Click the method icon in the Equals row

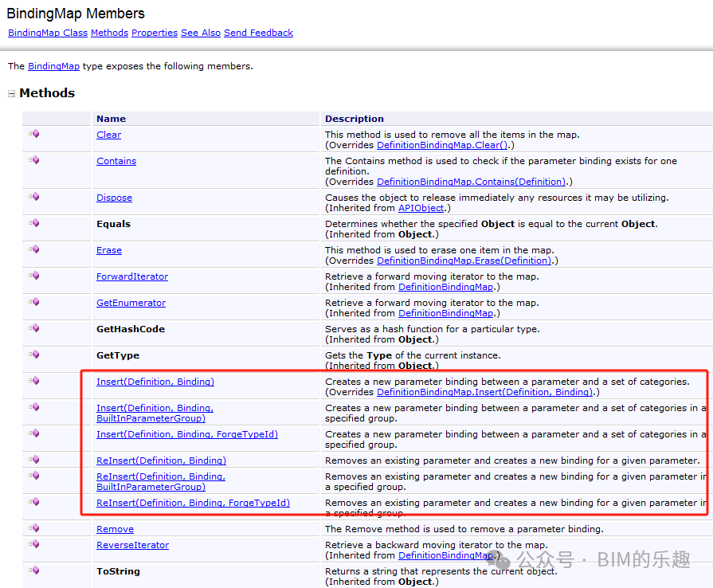pos(34,223)
